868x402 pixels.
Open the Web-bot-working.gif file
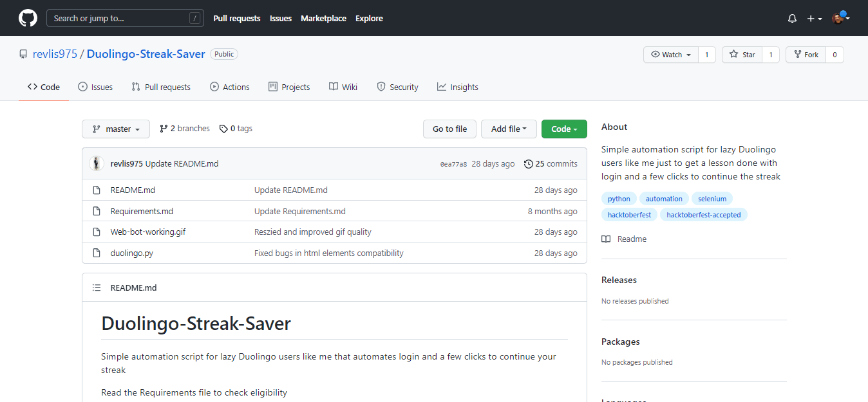148,232
